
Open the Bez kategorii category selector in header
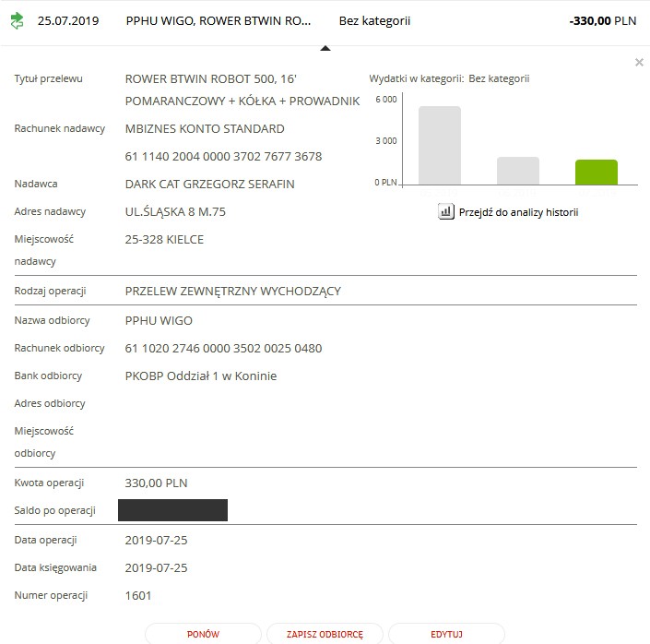(x=374, y=20)
